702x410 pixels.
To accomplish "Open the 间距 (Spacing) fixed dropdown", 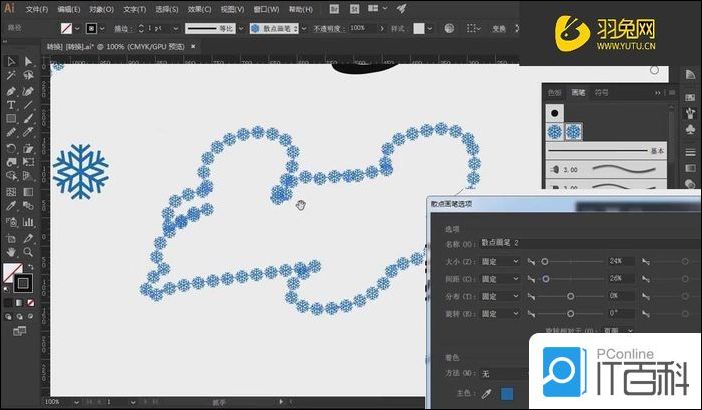I will coord(500,278).
